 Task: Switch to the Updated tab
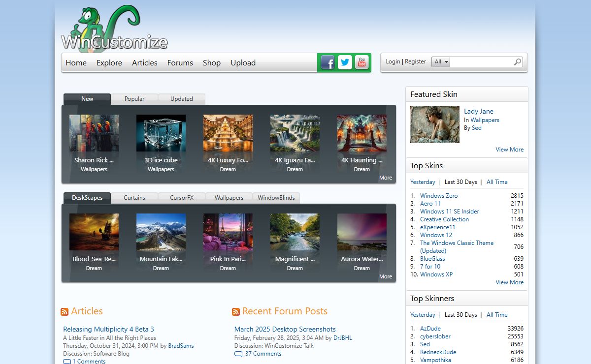(182, 99)
